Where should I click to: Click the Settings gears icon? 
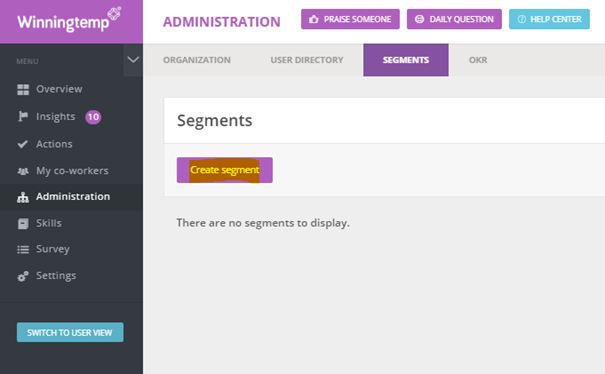point(23,276)
